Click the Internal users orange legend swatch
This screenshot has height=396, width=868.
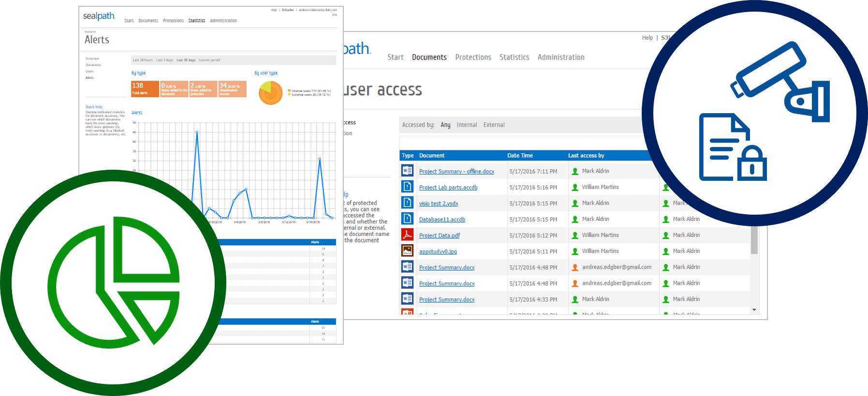[x=289, y=90]
